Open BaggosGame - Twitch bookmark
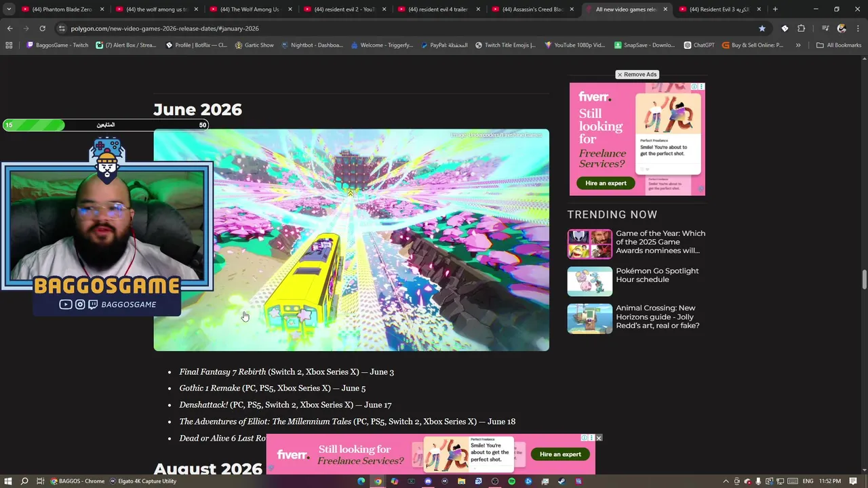Viewport: 868px width, 488px height. [57, 45]
